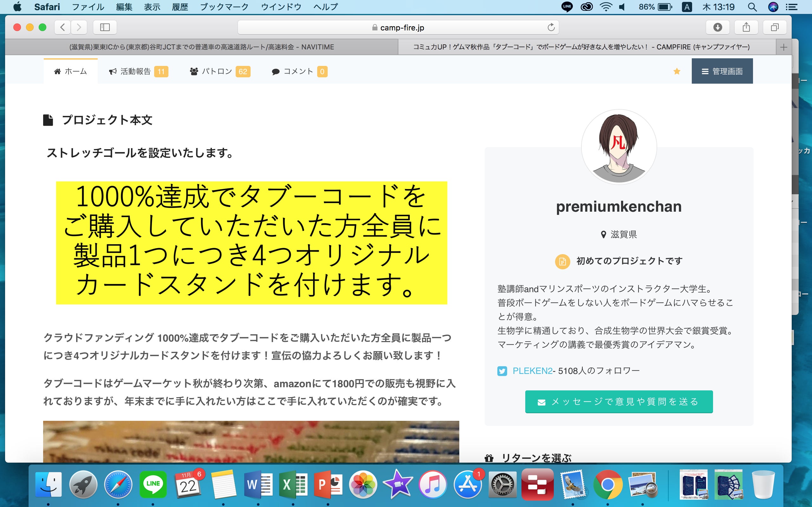Open the Downloads icon in Safari toolbar

point(717,27)
